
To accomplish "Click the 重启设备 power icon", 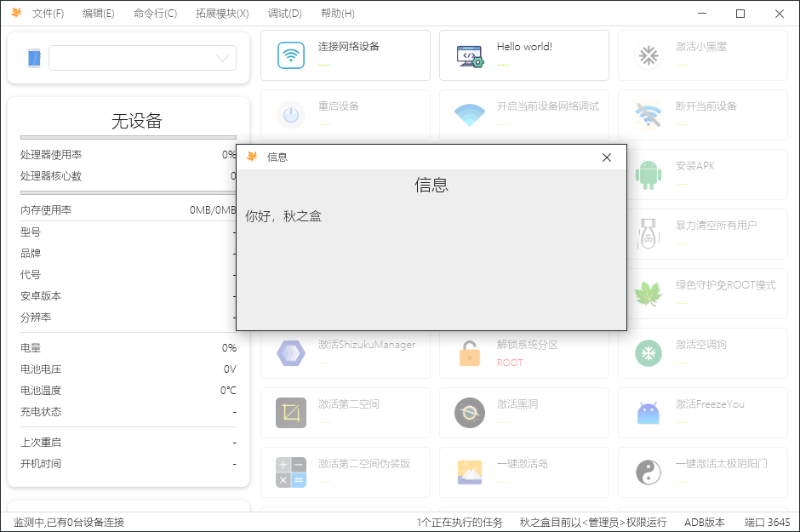I will [291, 115].
